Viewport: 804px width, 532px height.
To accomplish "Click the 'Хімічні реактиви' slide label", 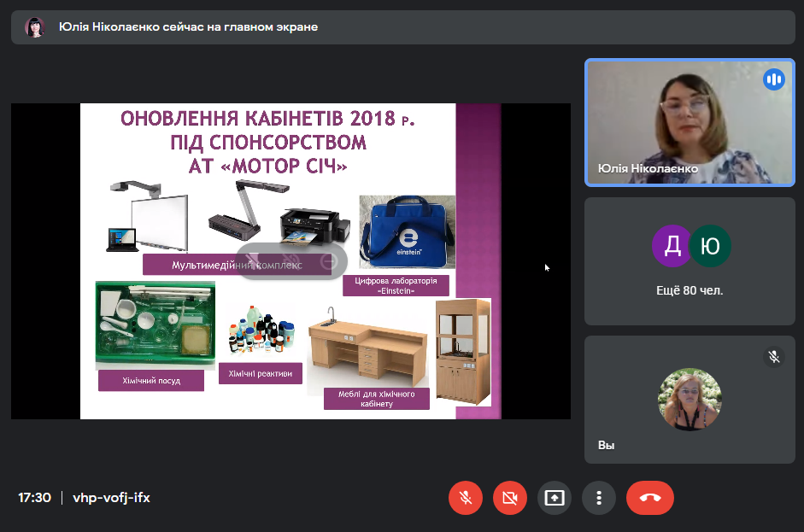I will [x=261, y=374].
